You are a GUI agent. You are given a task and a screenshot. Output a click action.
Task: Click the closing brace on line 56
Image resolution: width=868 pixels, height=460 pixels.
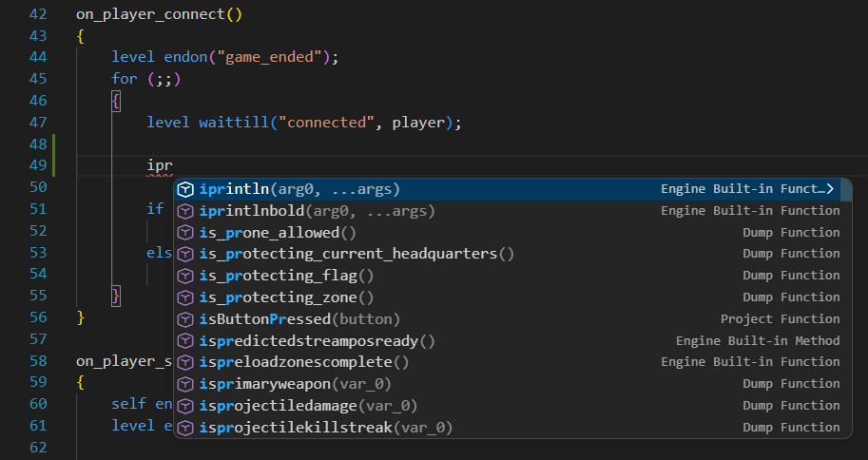tap(80, 317)
